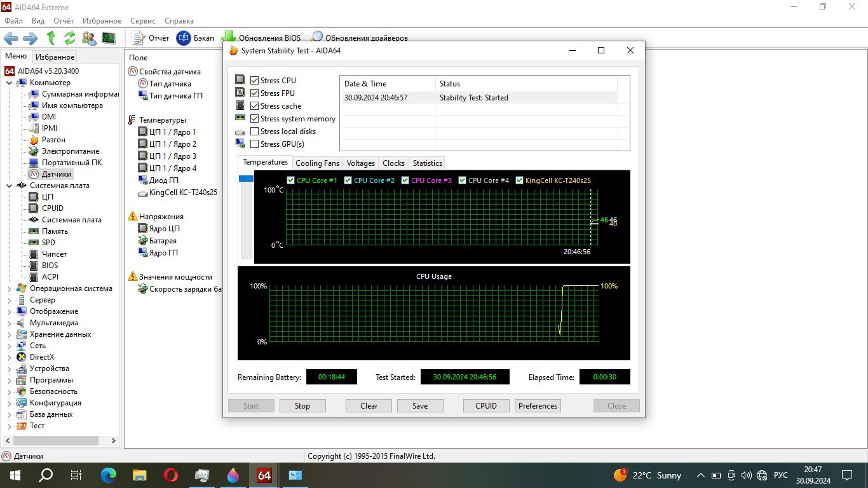Go up one level with green arrow
This screenshot has height=488, width=868.
(51, 38)
